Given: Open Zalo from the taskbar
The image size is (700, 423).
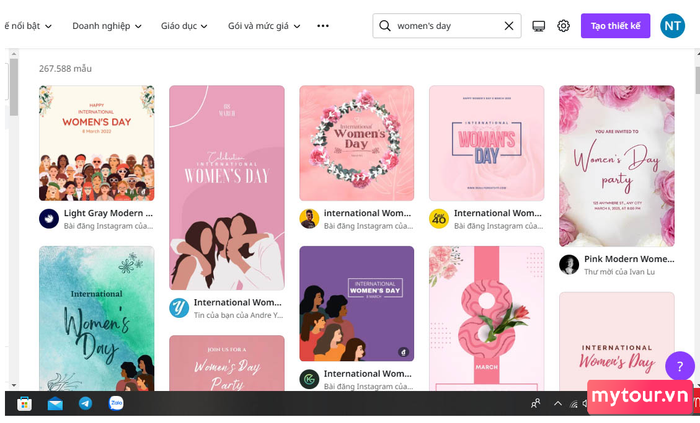Looking at the screenshot, I should [x=115, y=403].
